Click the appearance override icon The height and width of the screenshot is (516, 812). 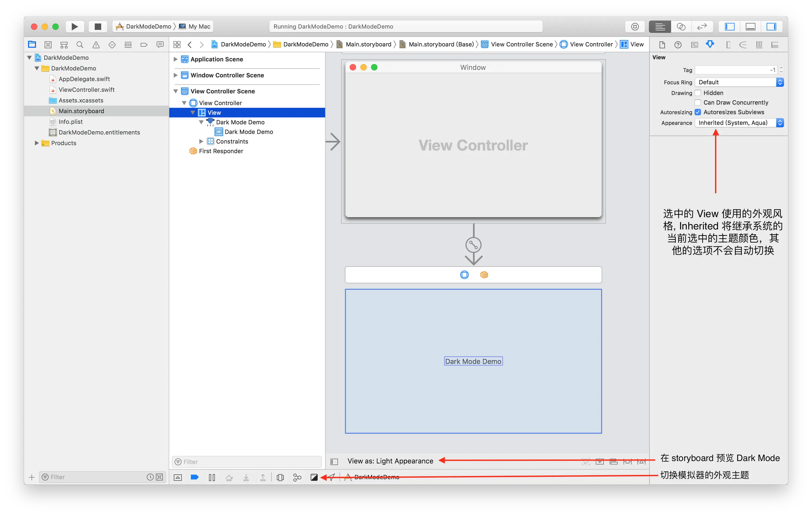(314, 477)
